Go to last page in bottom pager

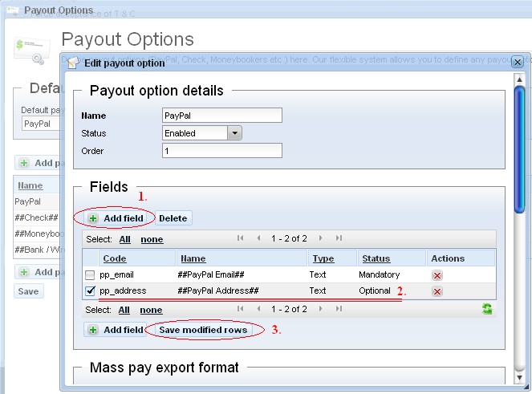coord(339,309)
